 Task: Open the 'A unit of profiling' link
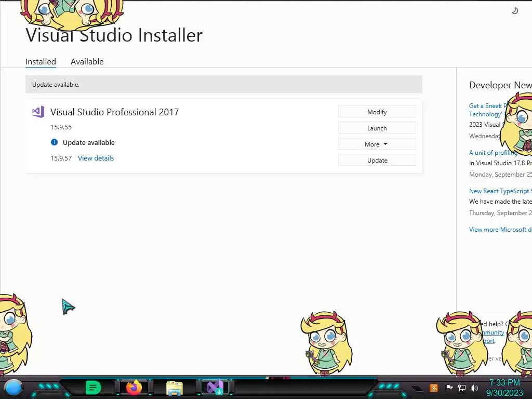coord(493,153)
